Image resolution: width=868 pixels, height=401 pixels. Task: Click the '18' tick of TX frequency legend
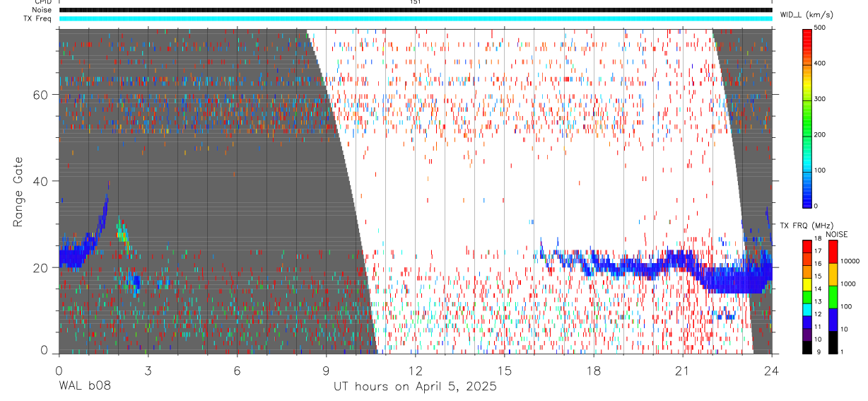(x=818, y=239)
